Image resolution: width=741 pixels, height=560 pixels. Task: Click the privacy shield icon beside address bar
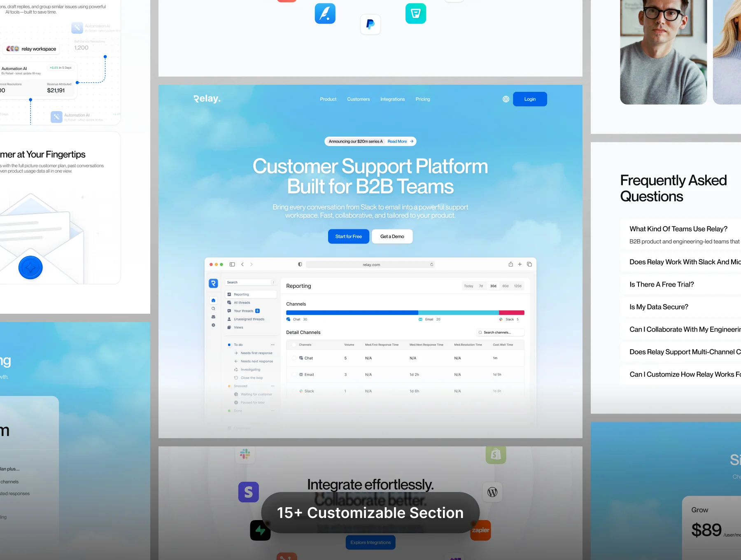pyautogui.click(x=300, y=264)
